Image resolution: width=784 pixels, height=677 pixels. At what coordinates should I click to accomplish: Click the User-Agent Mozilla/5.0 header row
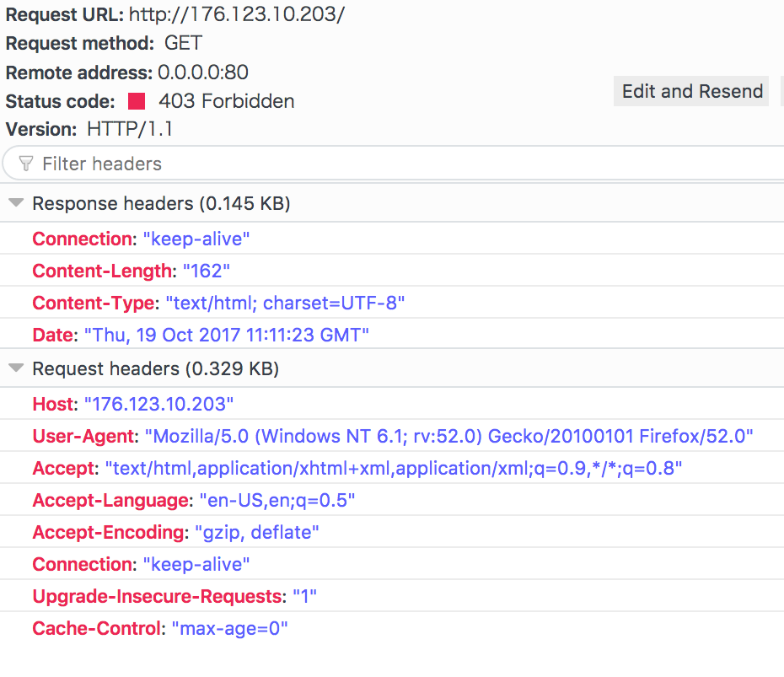point(392,436)
